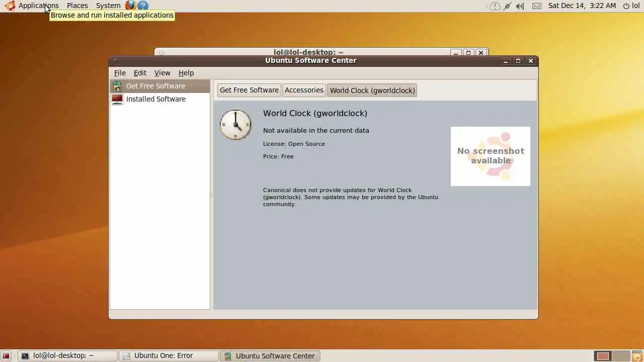Go to Accessories breadcrumb

coord(304,90)
